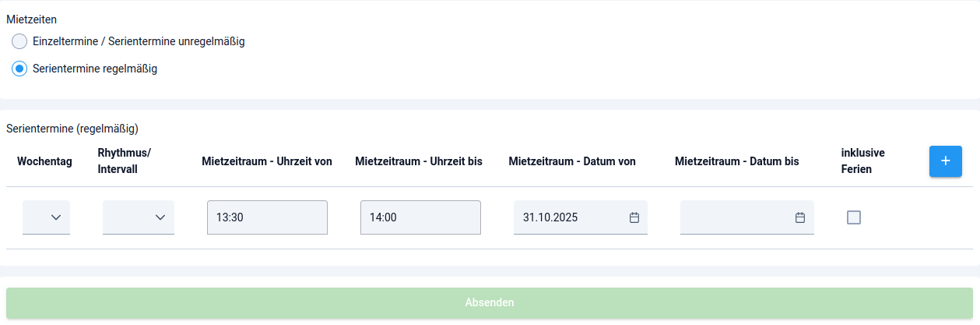Select Einzeltermine / Serientermine unregelmäßig radio option
This screenshot has width=980, height=325.
click(x=19, y=41)
